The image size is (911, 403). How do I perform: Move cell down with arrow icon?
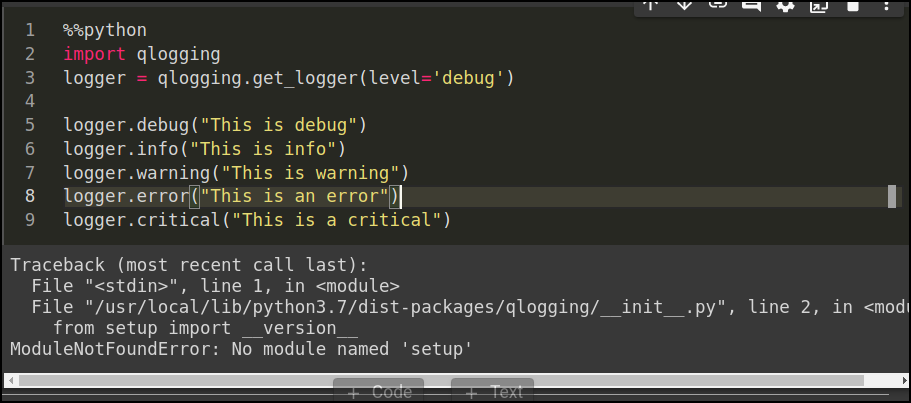(x=684, y=5)
